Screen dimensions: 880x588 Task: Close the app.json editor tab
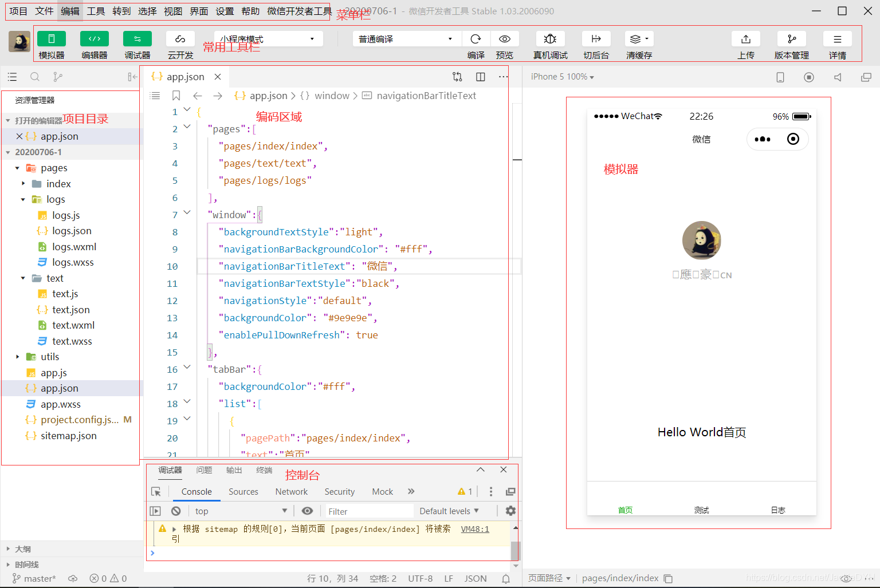218,77
